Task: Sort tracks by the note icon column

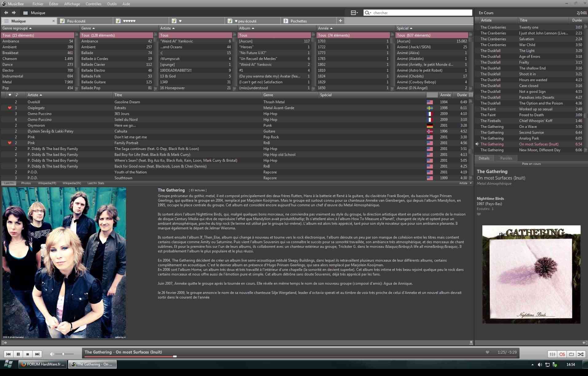Action: (17, 95)
